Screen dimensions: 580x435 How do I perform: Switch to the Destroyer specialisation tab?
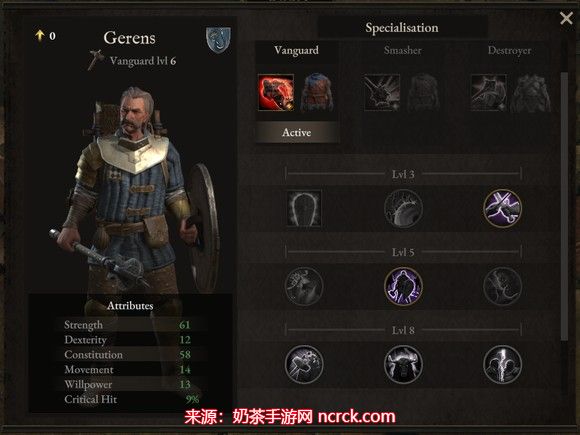(x=509, y=50)
